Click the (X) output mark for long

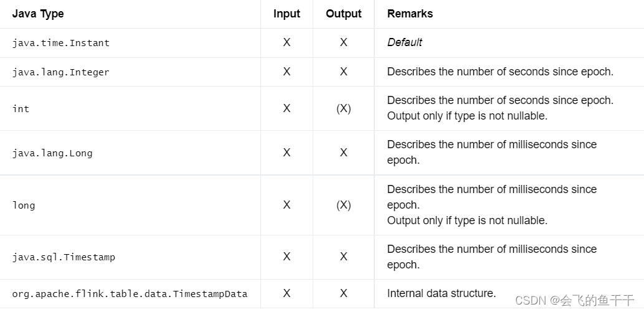click(343, 205)
